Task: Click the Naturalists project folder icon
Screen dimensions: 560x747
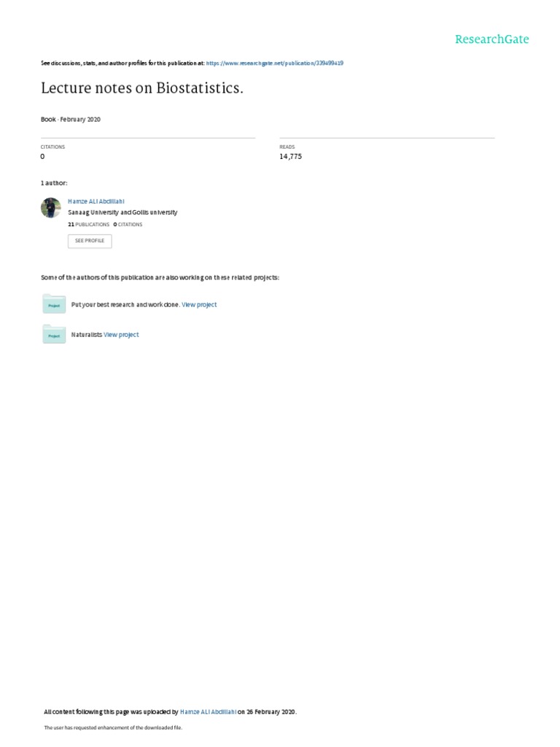Action: tap(54, 334)
